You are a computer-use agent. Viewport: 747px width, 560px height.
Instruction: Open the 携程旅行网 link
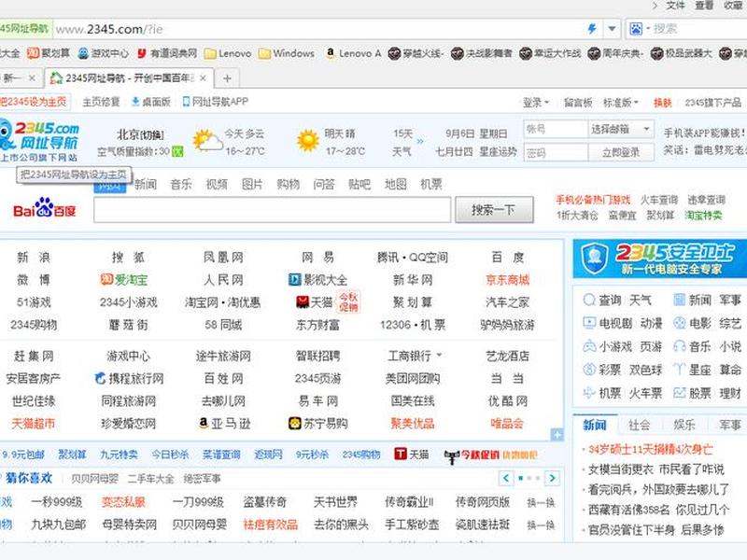pos(129,379)
